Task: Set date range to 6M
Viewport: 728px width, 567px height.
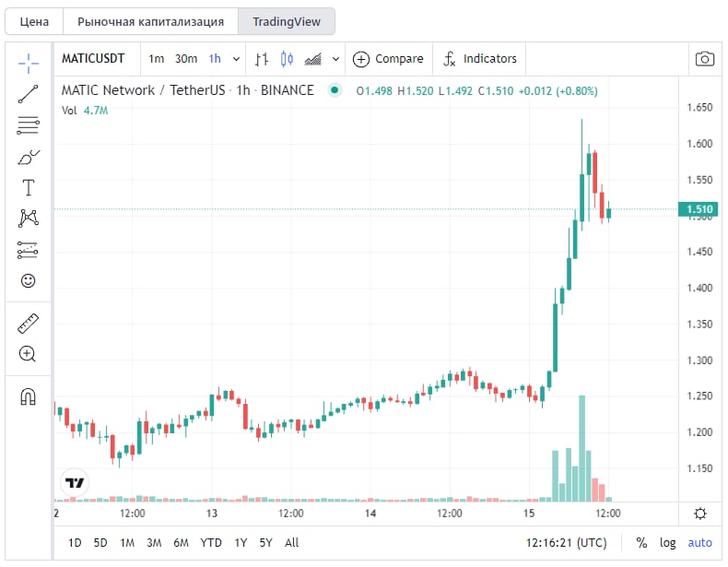Action: (181, 542)
